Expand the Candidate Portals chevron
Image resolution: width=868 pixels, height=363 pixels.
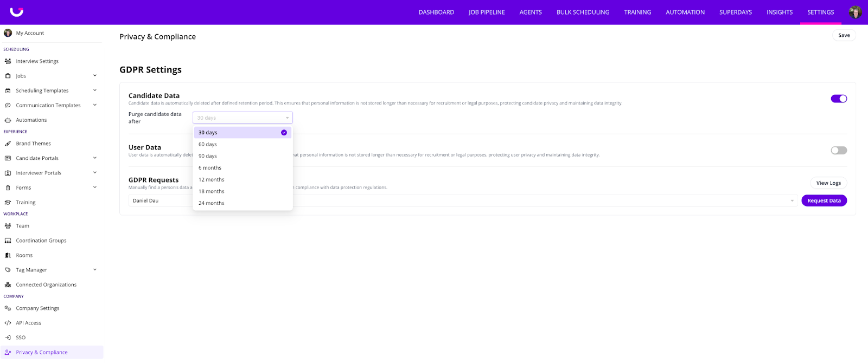tap(95, 158)
